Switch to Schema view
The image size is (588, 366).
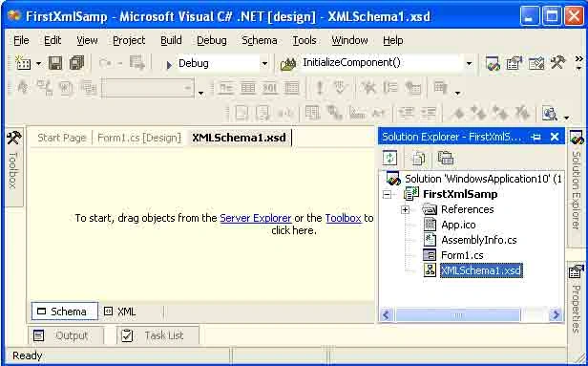click(x=65, y=312)
